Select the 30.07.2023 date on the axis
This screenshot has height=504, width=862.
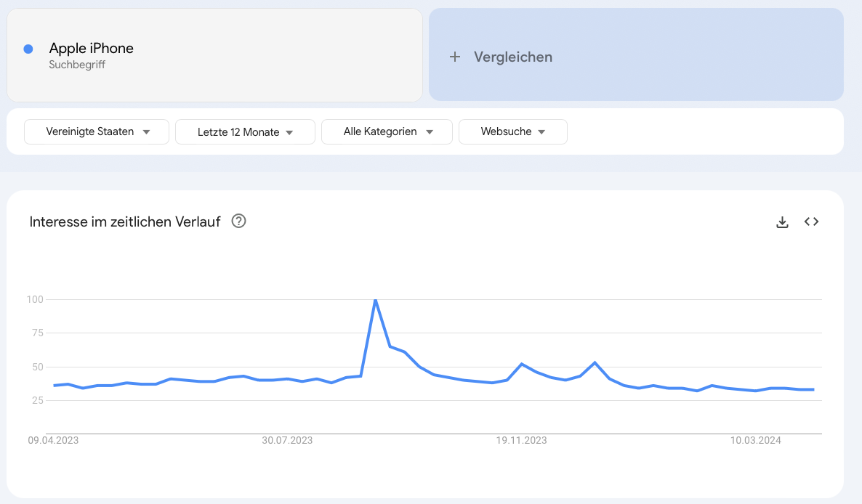[x=287, y=440]
